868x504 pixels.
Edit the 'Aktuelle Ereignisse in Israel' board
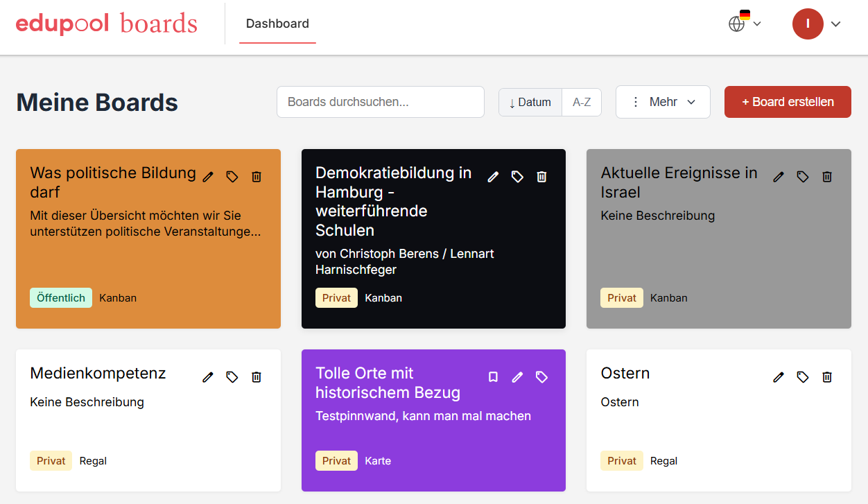[x=779, y=177]
